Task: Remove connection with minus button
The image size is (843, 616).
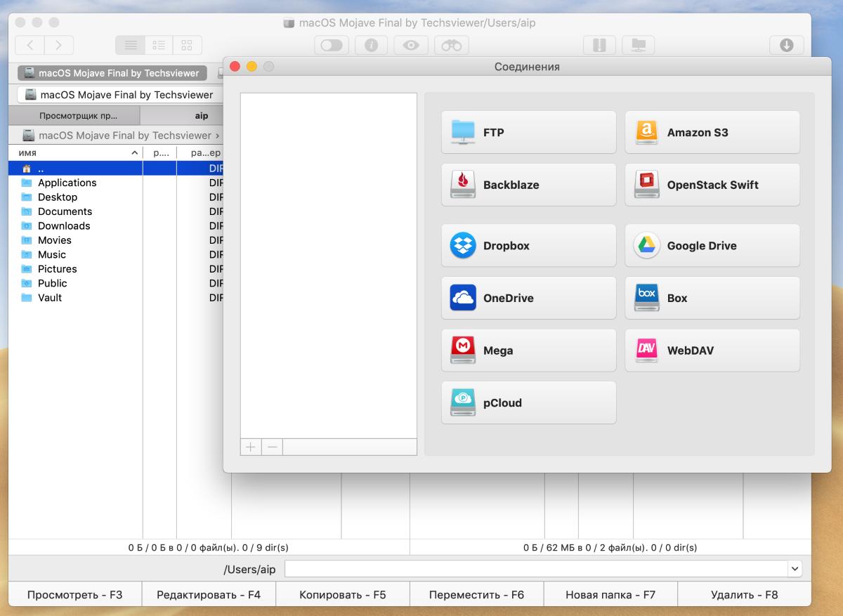Action: (272, 447)
